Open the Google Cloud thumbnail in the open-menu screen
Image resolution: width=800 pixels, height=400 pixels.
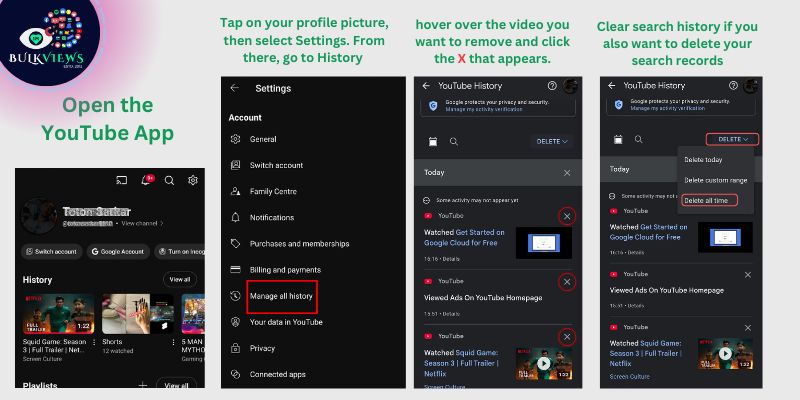tap(725, 237)
